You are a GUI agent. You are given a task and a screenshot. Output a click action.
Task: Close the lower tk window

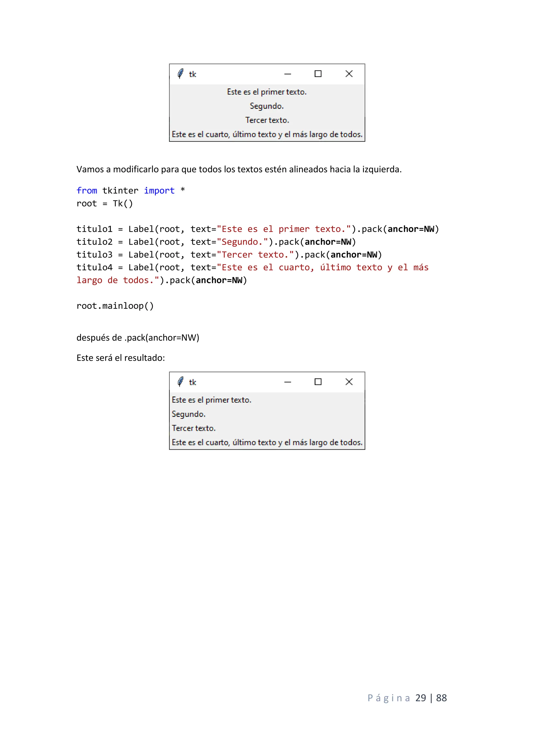tap(349, 382)
